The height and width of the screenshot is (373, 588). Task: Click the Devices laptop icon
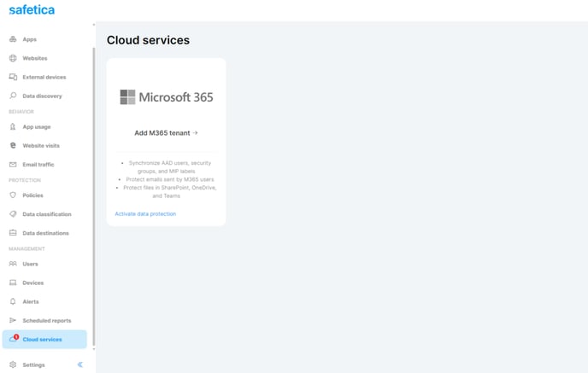(13, 283)
